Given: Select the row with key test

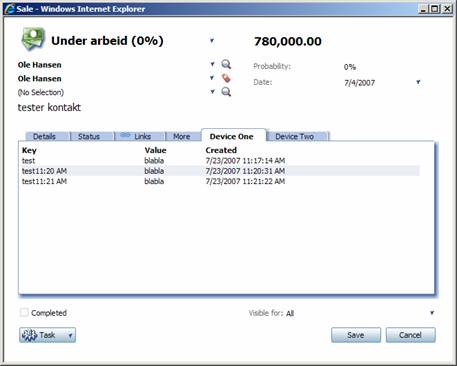Looking at the screenshot, I should pyautogui.click(x=220, y=161).
